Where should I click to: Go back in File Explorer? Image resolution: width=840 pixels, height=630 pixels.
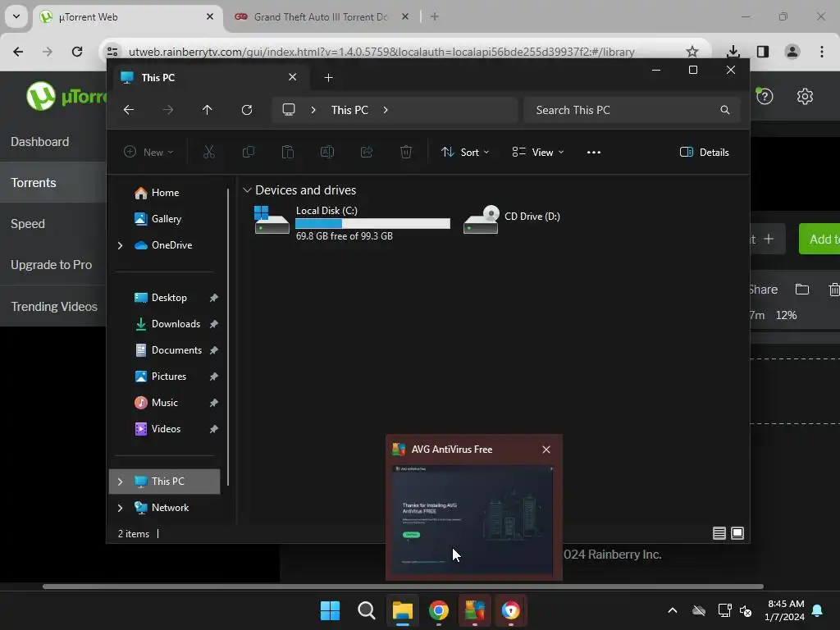pos(129,110)
